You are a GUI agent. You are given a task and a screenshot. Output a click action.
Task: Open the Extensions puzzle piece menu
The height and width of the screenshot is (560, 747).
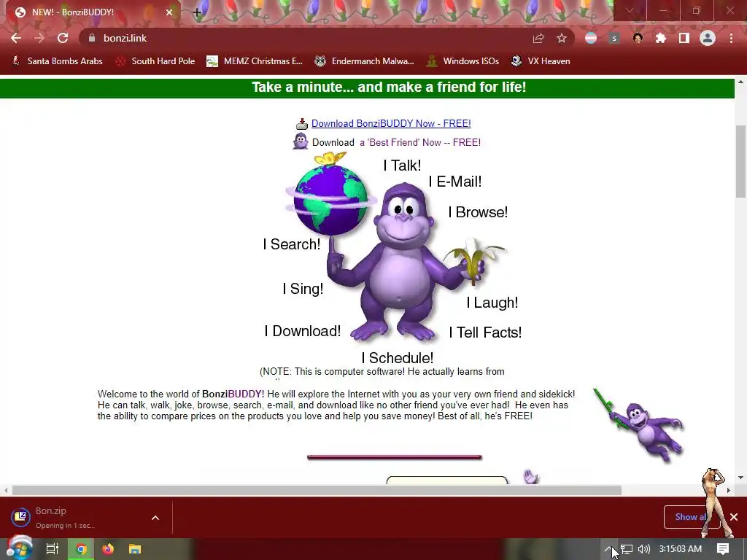661,38
